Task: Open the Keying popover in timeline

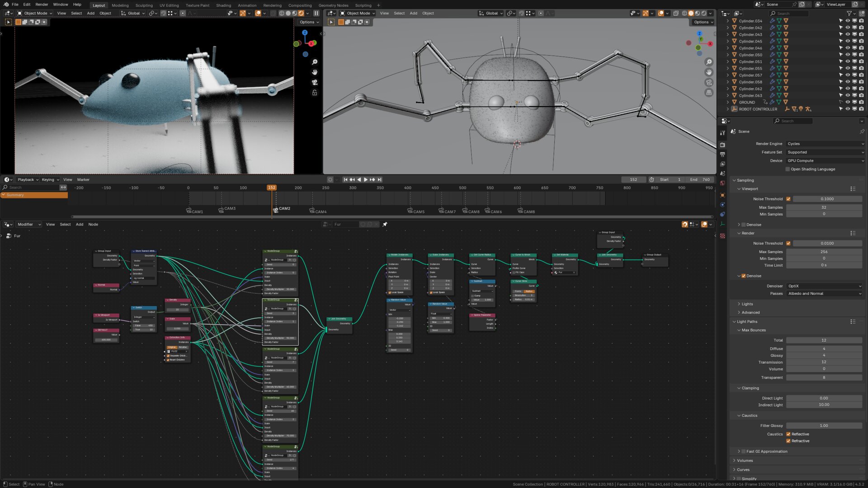Action: (50, 179)
